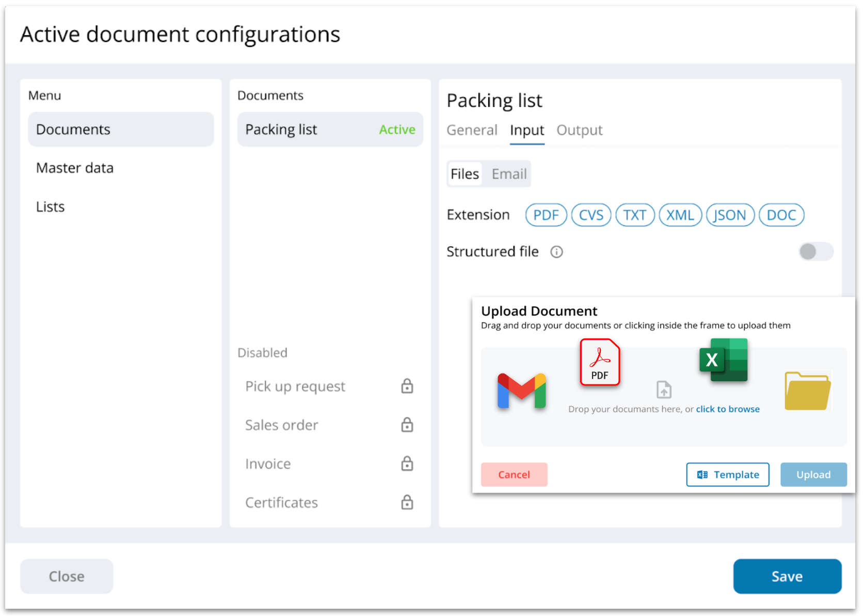Click the Structured file label
The width and height of the screenshot is (864, 616).
coord(492,252)
